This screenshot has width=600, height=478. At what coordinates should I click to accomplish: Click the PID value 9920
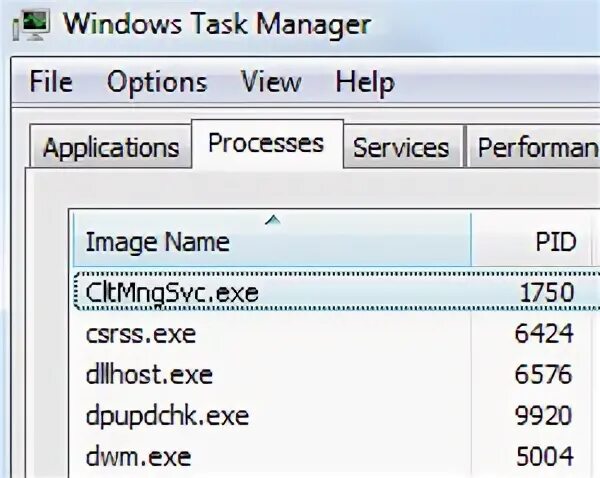[x=543, y=416]
